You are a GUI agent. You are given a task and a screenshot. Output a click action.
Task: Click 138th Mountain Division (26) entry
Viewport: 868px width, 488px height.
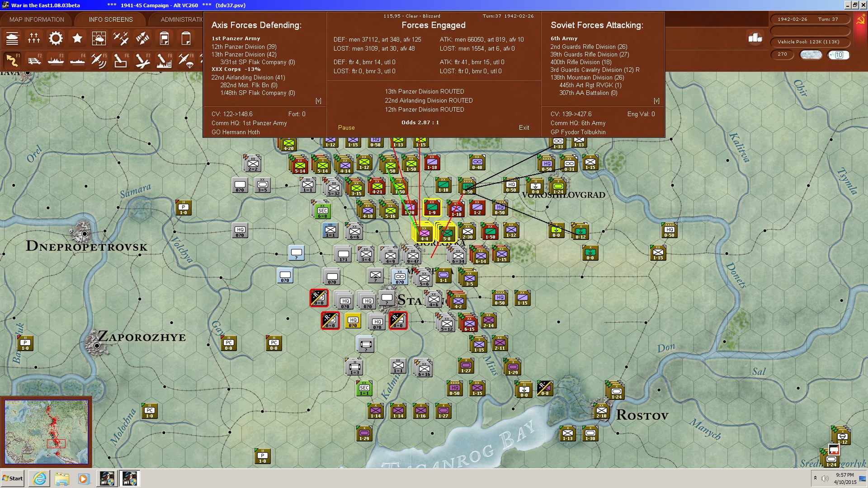pyautogui.click(x=587, y=78)
